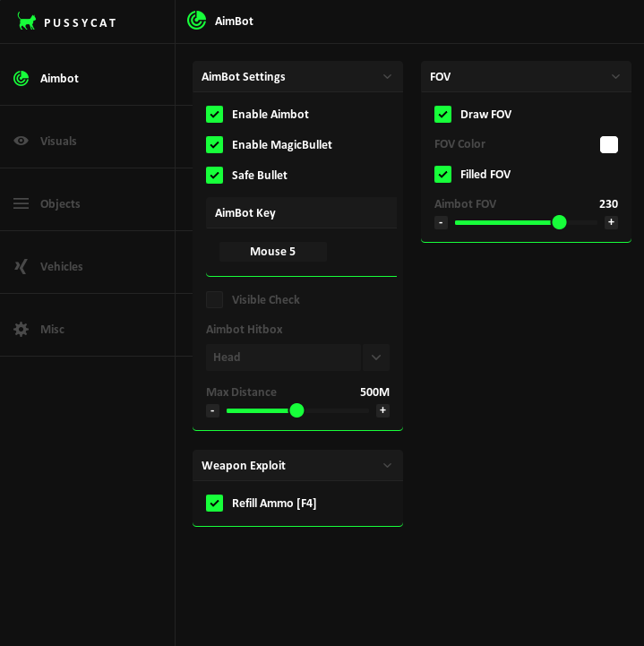Image resolution: width=644 pixels, height=646 pixels.
Task: Open the white FOV Color swatch
Action: point(609,144)
